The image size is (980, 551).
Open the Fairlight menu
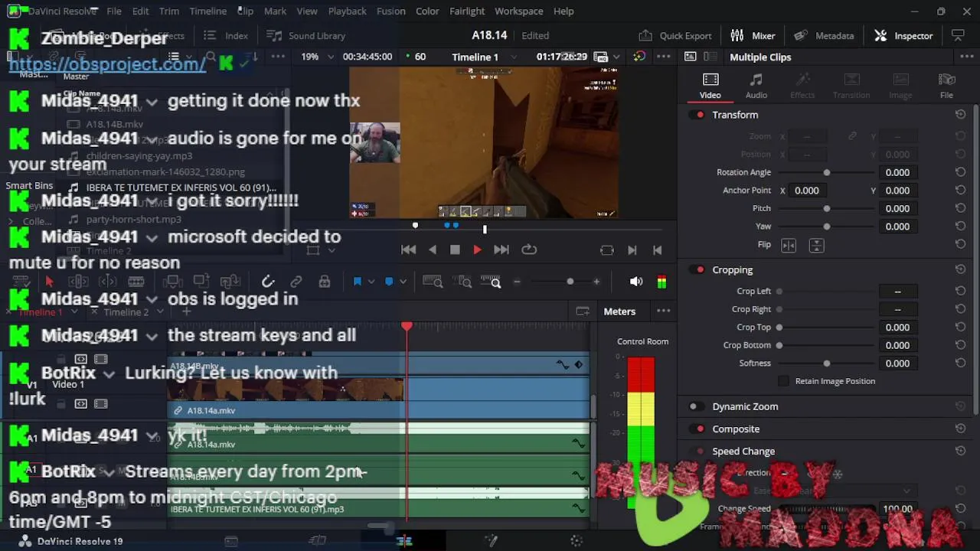pos(467,11)
